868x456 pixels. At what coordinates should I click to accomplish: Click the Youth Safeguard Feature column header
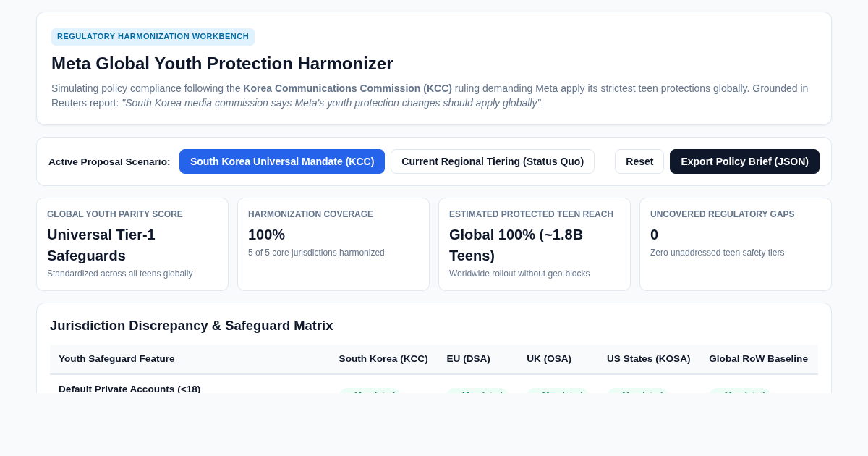point(116,359)
